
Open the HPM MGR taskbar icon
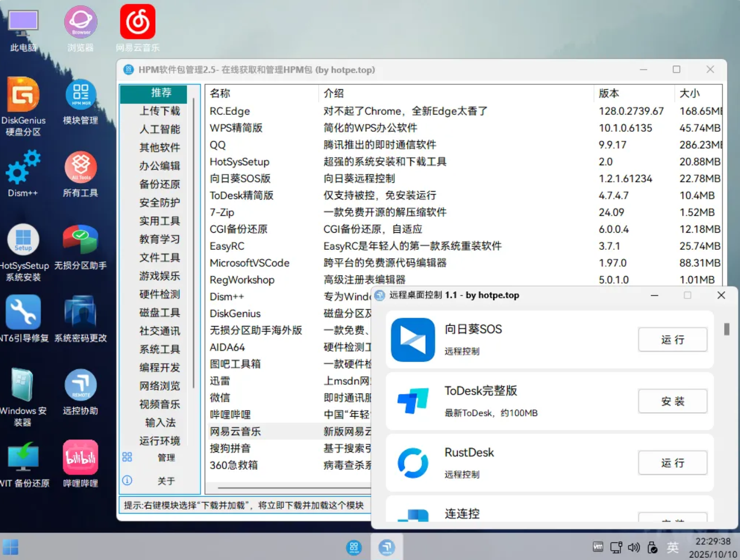pyautogui.click(x=354, y=547)
